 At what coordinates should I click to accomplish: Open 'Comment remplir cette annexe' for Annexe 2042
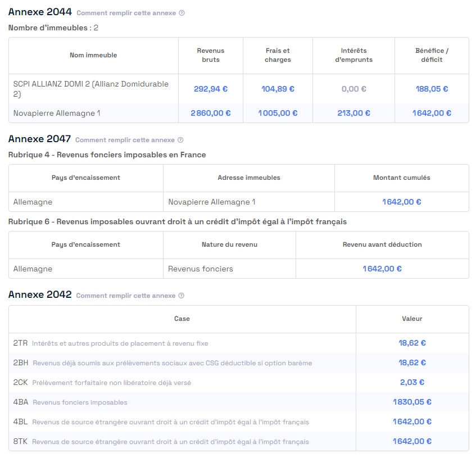126,296
